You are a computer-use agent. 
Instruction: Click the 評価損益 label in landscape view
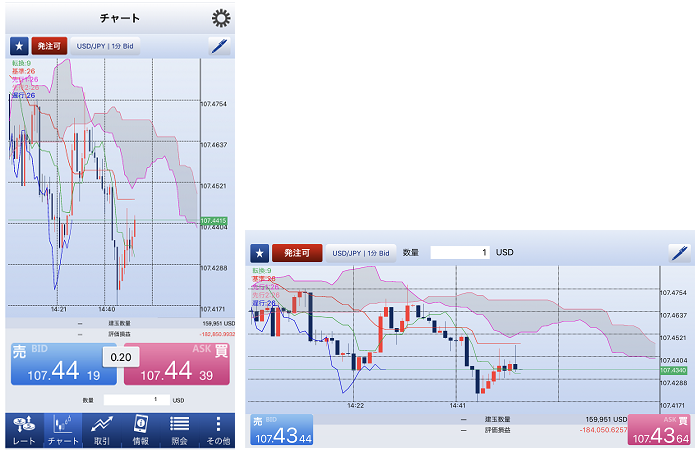(497, 430)
